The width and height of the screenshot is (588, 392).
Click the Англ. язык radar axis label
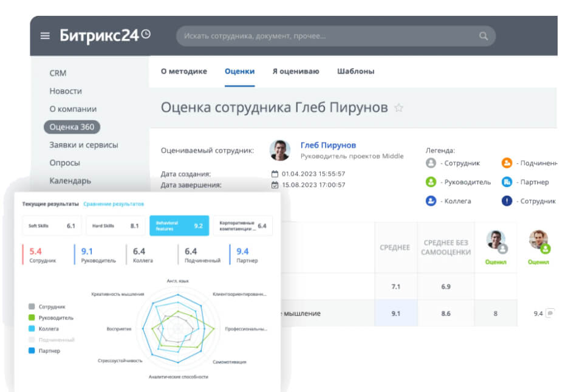pos(178,281)
